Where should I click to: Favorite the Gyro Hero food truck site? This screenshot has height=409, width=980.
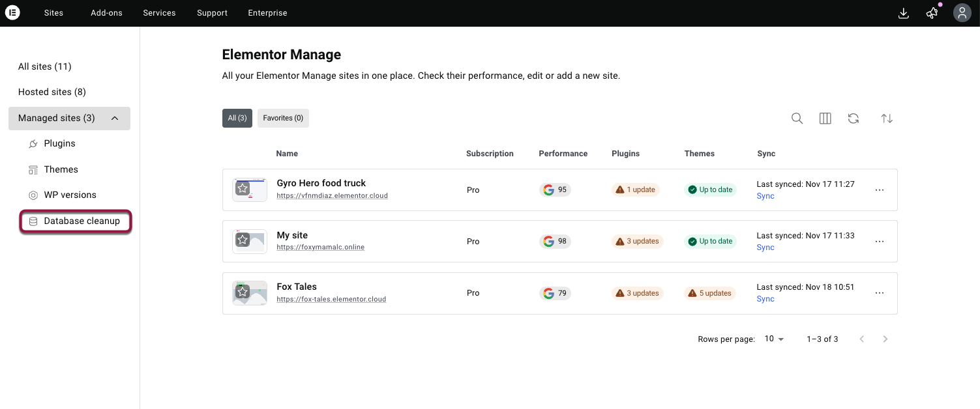243,189
